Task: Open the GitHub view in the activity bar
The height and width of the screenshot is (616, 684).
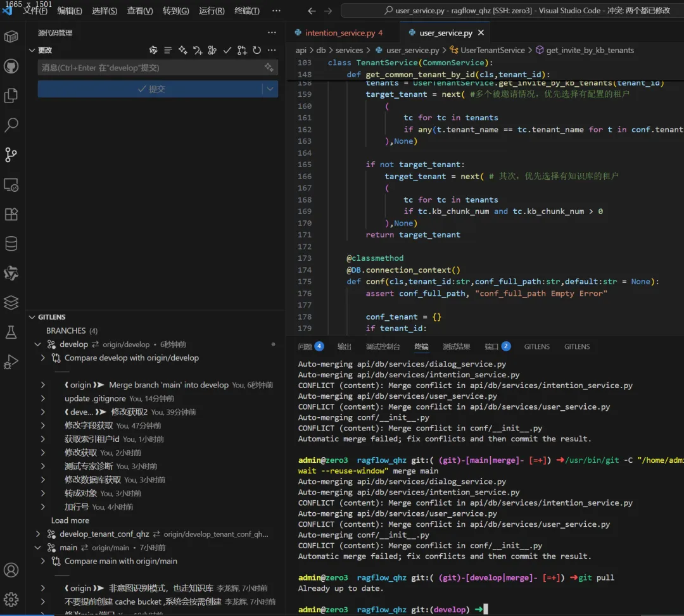Action: 11,66
